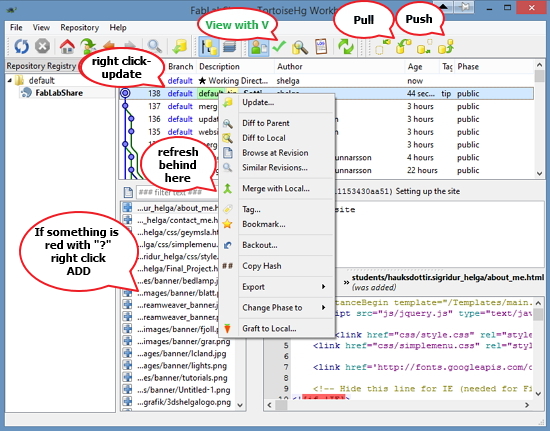The image size is (550, 431).
Task: Choose Update... from the context menu
Action: tap(276, 102)
